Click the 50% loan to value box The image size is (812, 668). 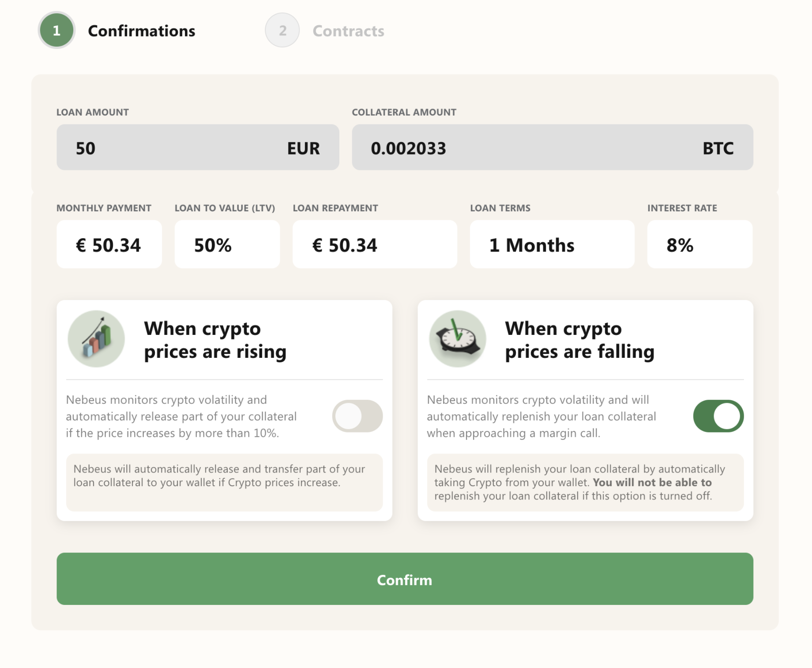[227, 244]
